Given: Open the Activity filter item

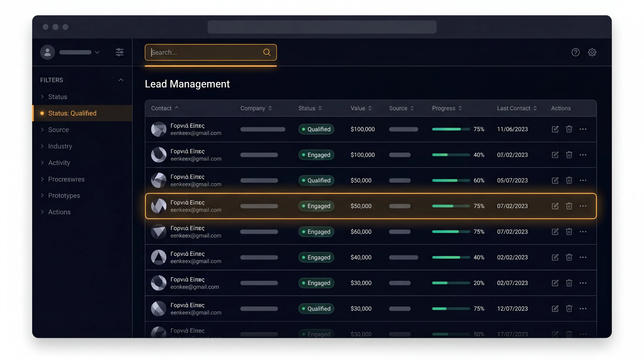Looking at the screenshot, I should [59, 163].
